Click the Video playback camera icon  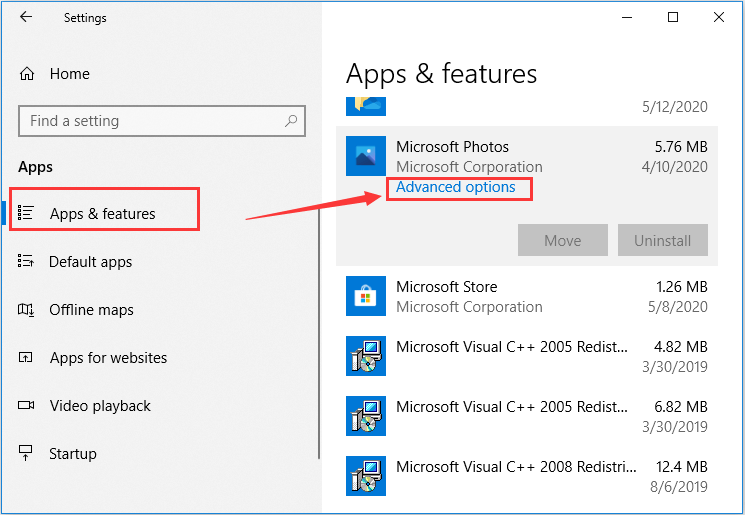point(26,405)
